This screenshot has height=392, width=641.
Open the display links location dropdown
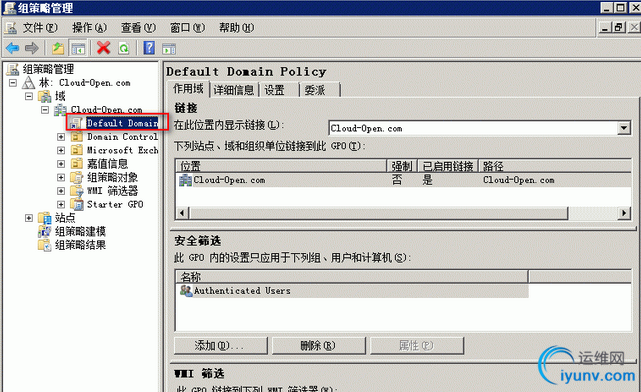(623, 128)
